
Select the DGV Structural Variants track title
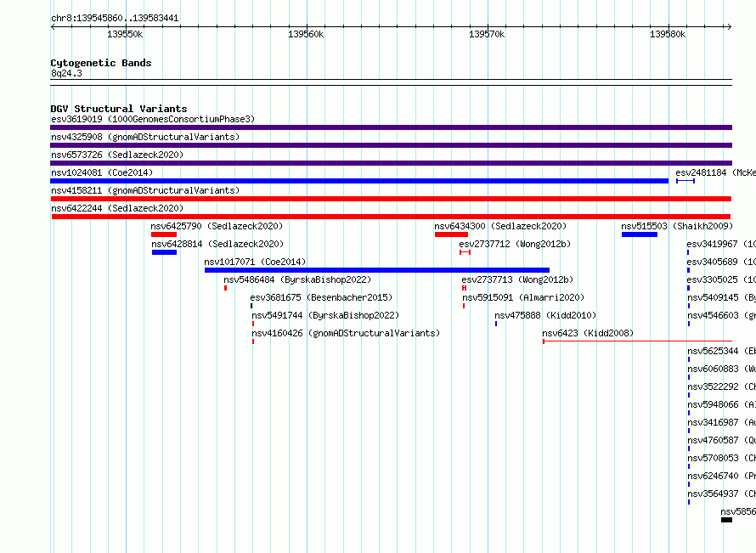click(x=119, y=109)
